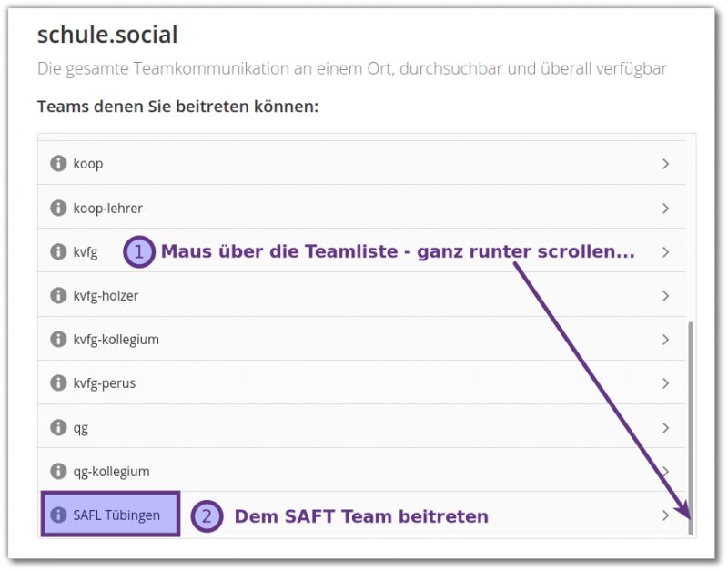
Task: Click the chevron on the kvfg-holzer row
Action: pos(665,295)
